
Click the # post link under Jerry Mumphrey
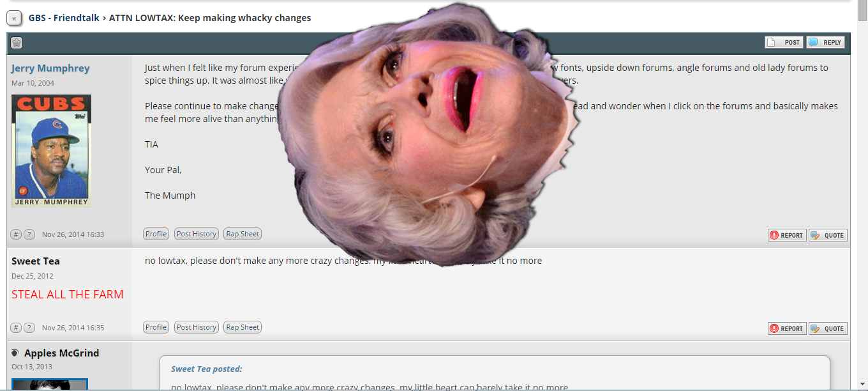coord(17,234)
